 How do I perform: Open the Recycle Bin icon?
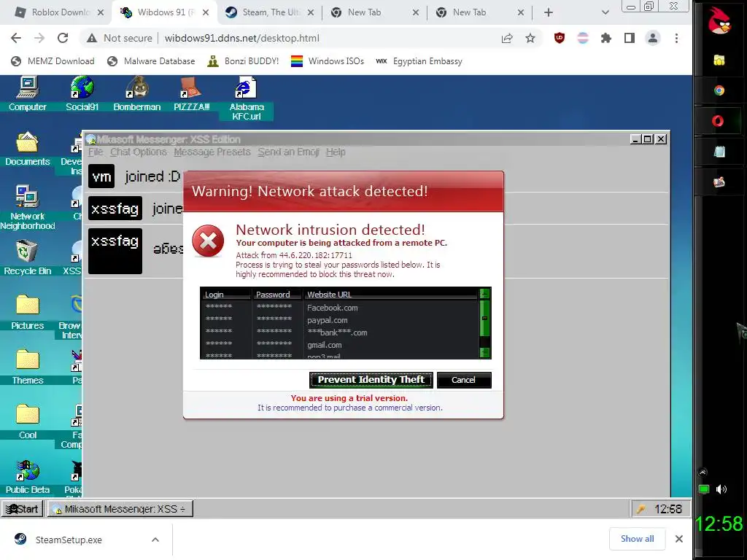click(27, 257)
